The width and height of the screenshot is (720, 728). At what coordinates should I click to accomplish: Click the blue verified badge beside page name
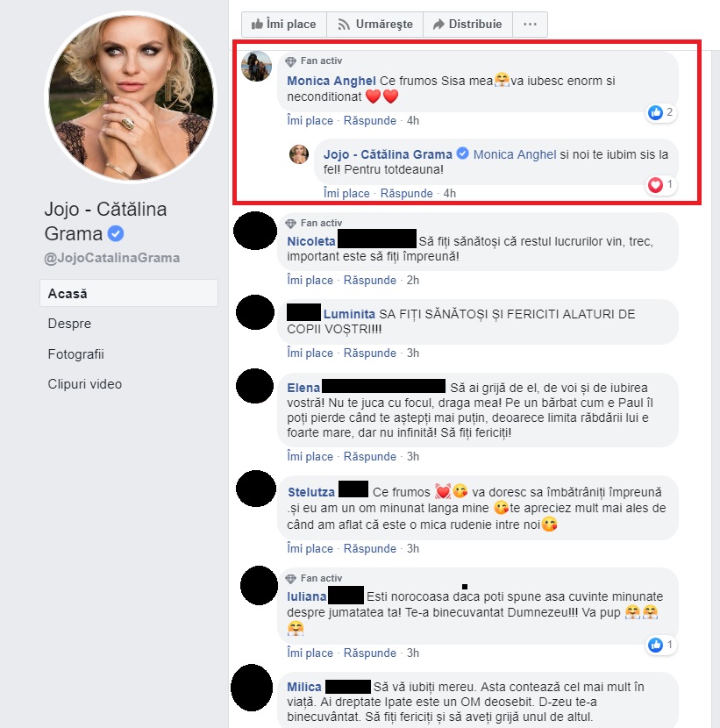tap(116, 233)
